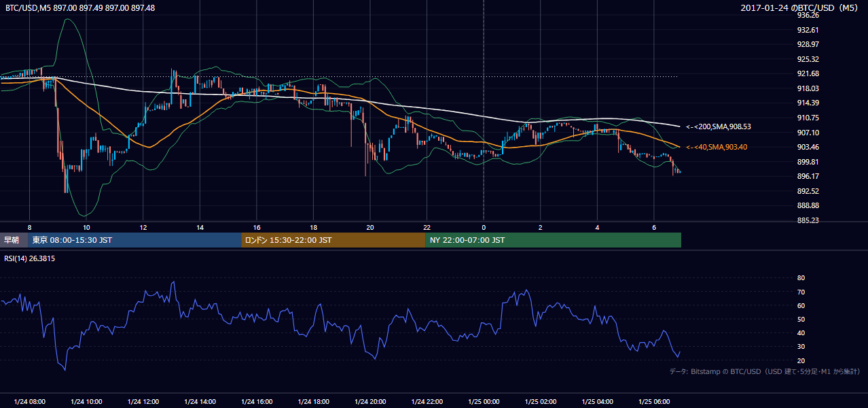Click hour label 18 under the price chart
The height and width of the screenshot is (408, 868).
click(313, 227)
